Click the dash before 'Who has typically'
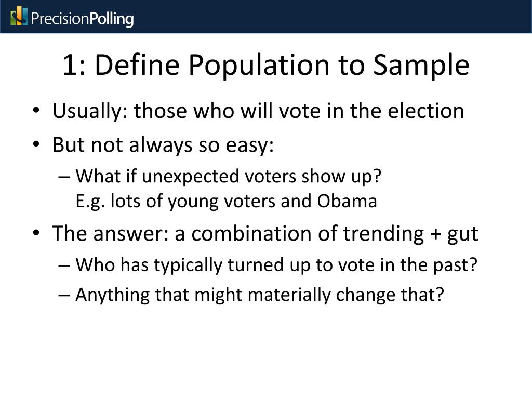 point(64,265)
